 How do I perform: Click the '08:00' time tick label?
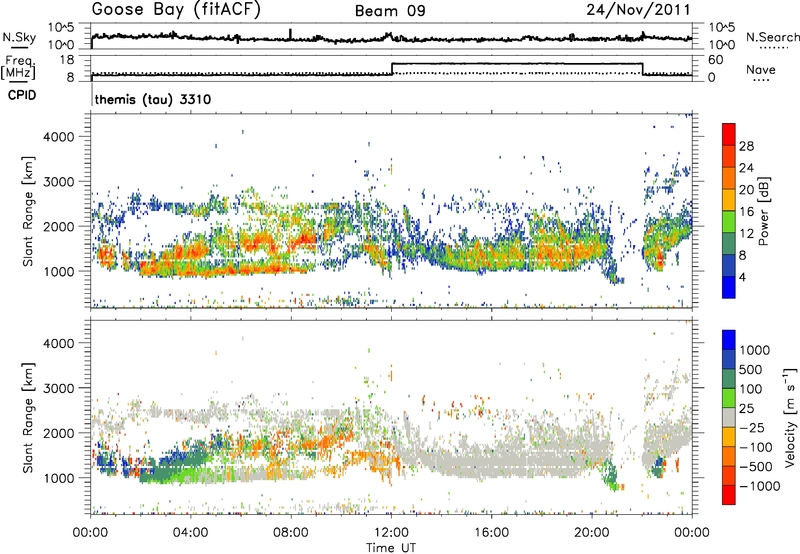[x=291, y=533]
